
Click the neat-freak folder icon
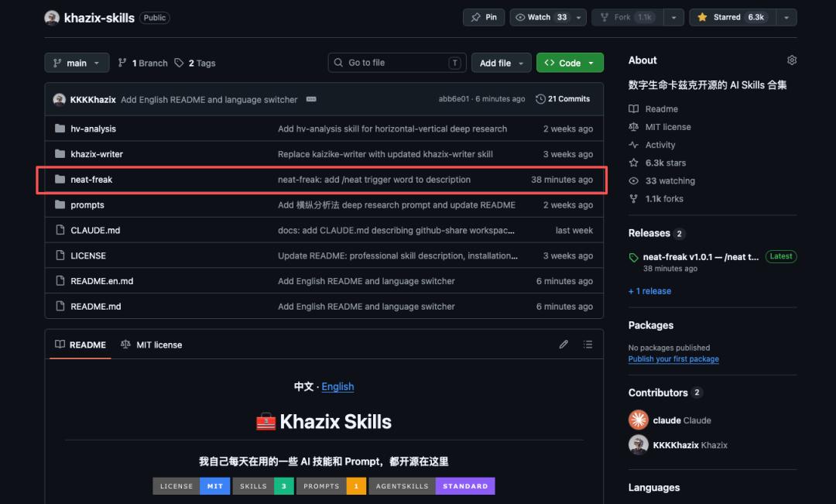pos(60,179)
